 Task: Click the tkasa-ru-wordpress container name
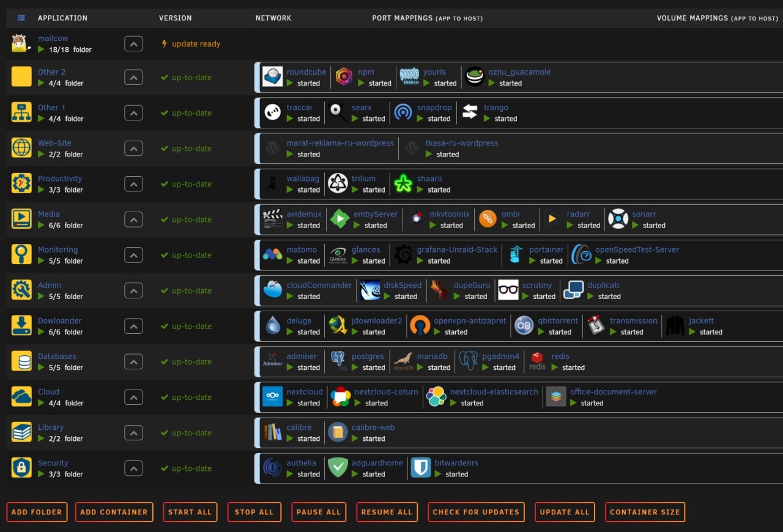(462, 143)
